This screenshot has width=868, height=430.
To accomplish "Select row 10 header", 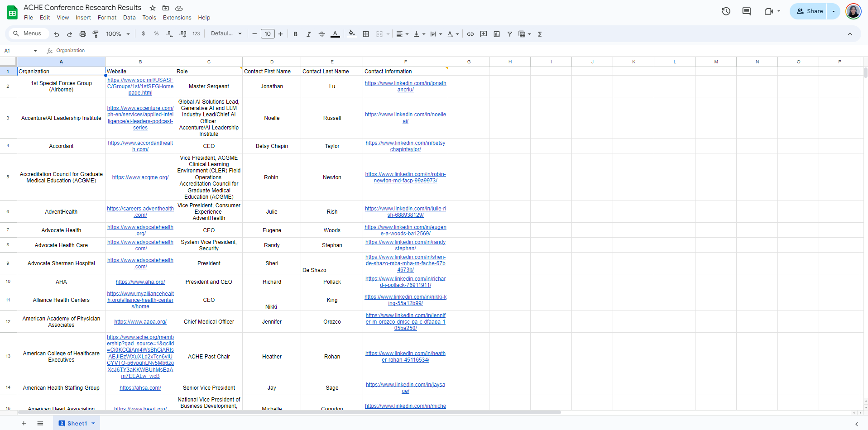I will [8, 282].
